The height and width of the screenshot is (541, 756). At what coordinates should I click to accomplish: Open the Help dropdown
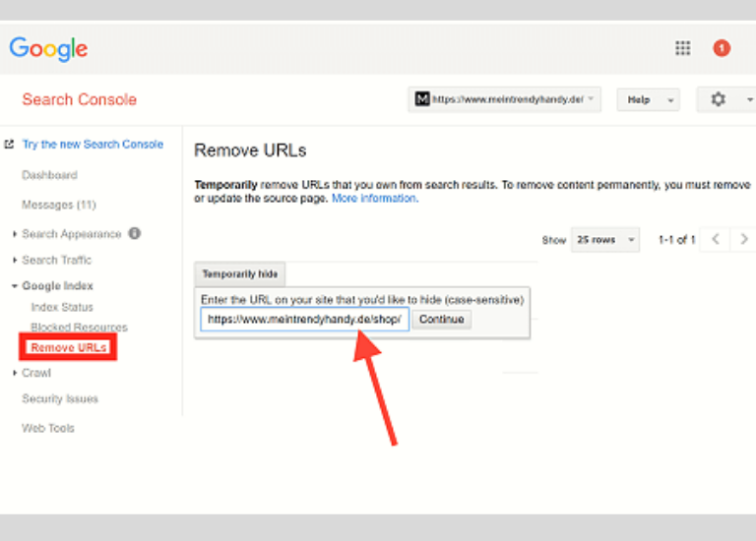click(x=648, y=99)
